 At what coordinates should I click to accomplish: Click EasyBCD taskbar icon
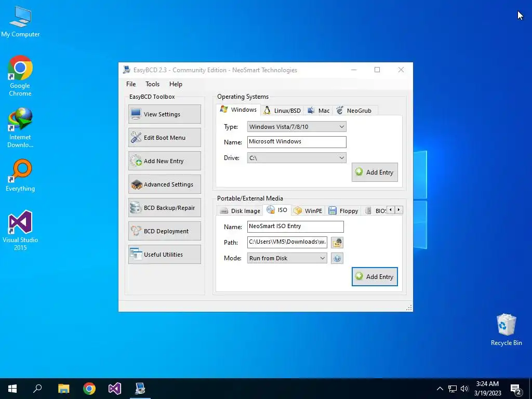click(x=140, y=389)
